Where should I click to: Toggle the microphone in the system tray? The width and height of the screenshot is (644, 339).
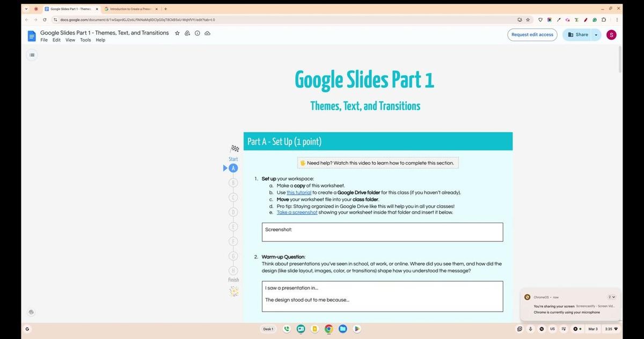point(530,329)
